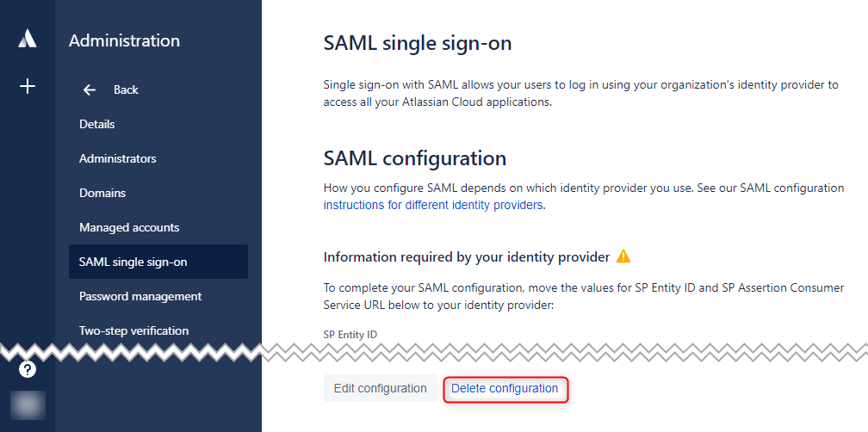This screenshot has width=868, height=432.
Task: Select the highlighted SAML single sign-on item
Action: coord(158,262)
